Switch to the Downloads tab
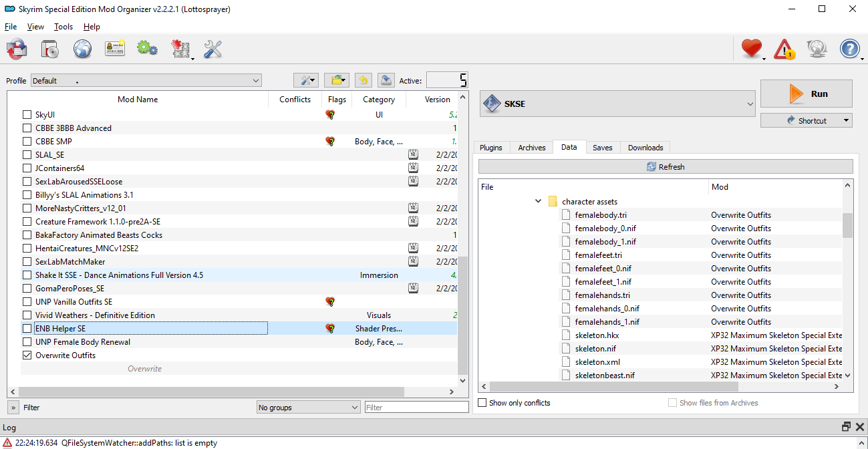This screenshot has height=449, width=868. pos(645,148)
